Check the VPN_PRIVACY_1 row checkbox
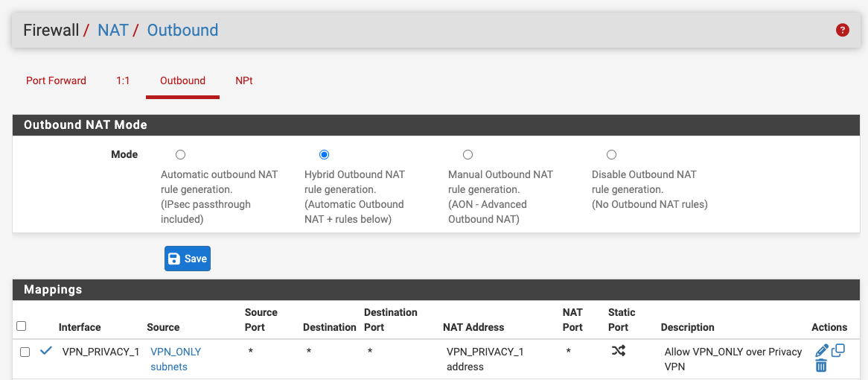 pyautogui.click(x=25, y=352)
